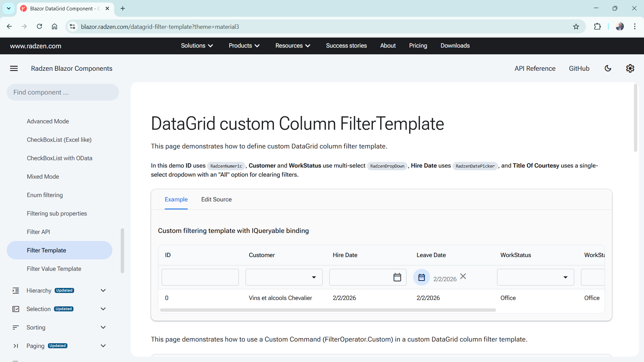The image size is (644, 362).
Task: Navigate to Filter Value Template page
Action: [54, 269]
